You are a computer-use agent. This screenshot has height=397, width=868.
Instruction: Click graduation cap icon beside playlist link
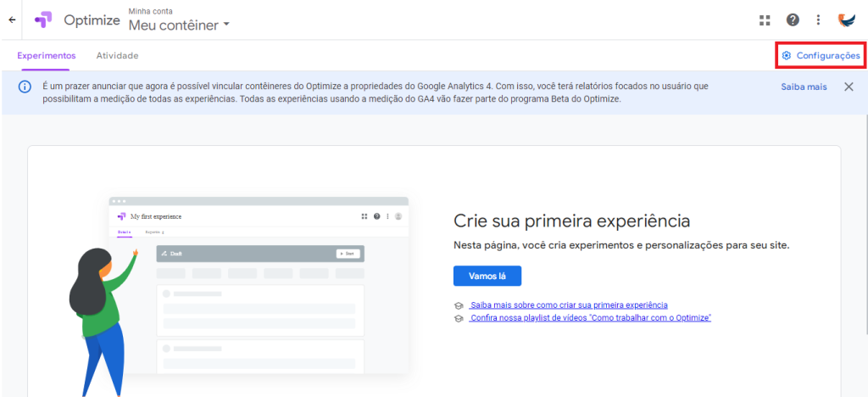pos(459,319)
